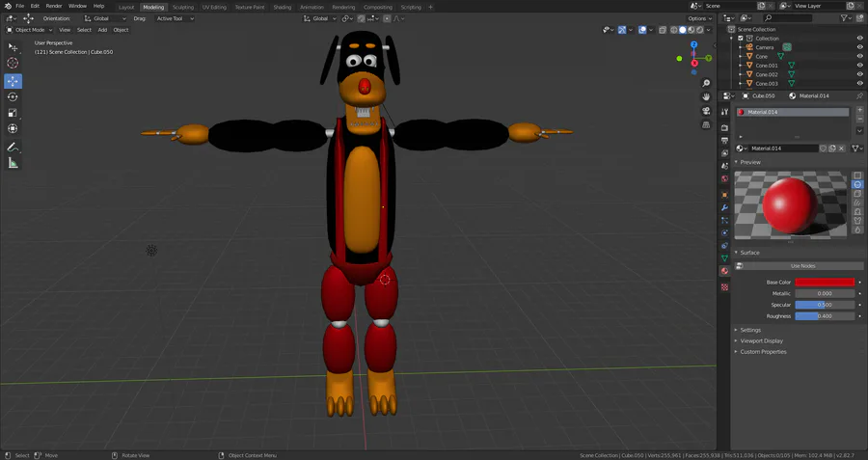Toggle visibility of Cone.002
The height and width of the screenshot is (460, 868).
(x=859, y=74)
